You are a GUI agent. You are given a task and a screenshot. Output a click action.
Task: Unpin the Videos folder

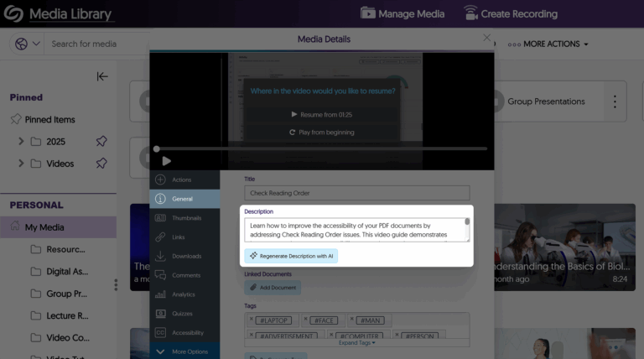(x=101, y=164)
